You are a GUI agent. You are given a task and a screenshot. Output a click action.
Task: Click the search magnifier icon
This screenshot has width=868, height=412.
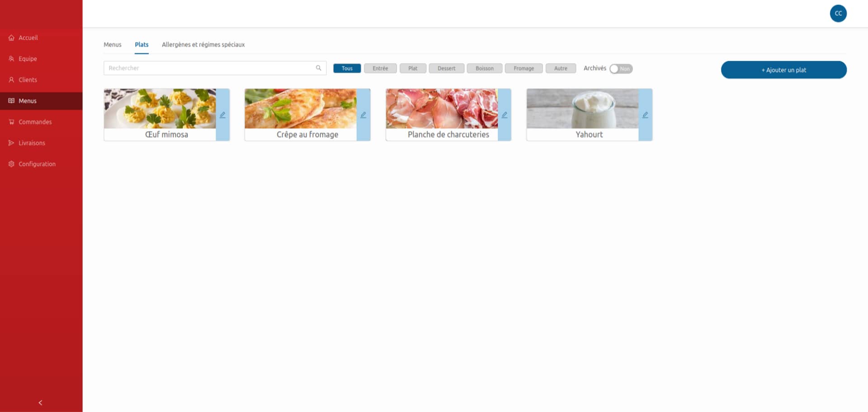click(x=318, y=68)
